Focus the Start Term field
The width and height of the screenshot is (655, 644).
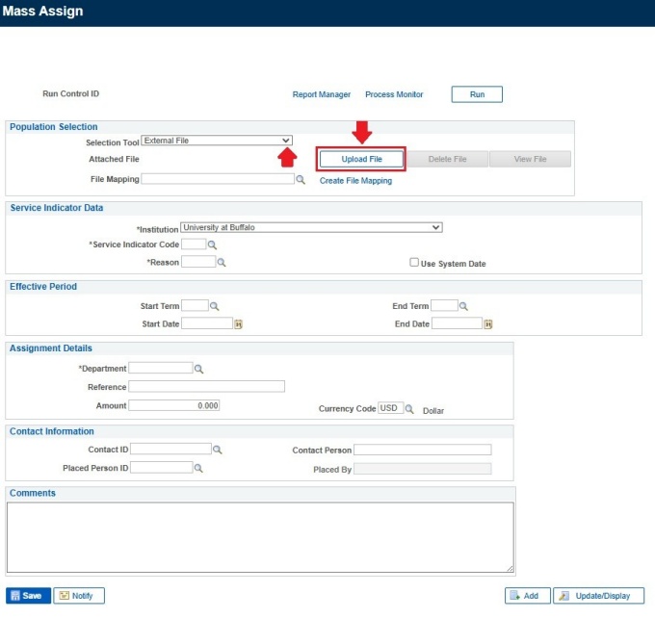195,305
